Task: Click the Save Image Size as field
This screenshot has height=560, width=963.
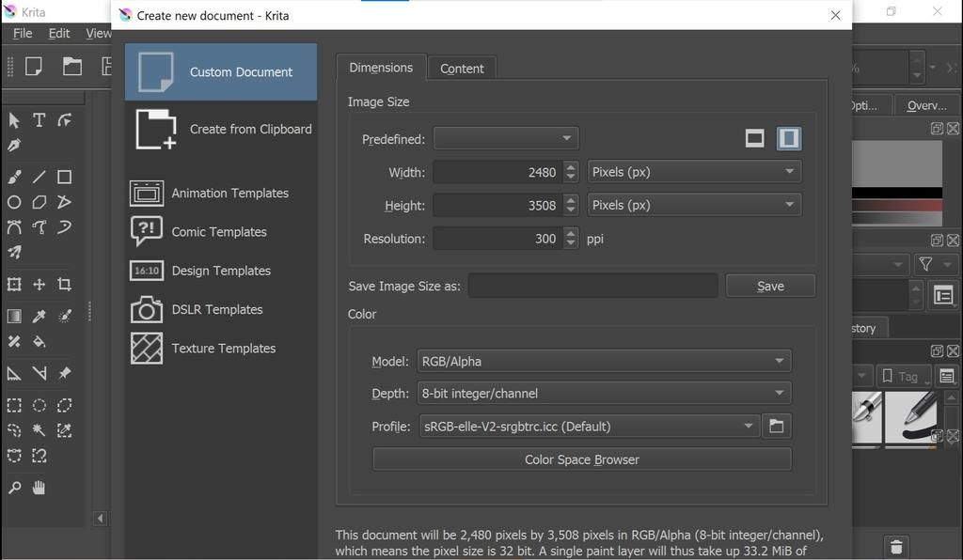Action: (x=592, y=286)
